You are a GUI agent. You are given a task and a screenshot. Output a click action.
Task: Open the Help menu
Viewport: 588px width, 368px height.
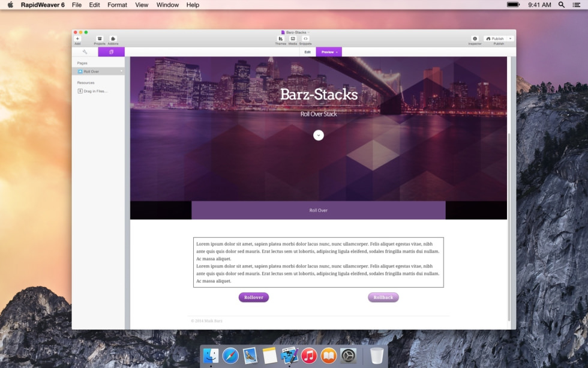pyautogui.click(x=193, y=5)
